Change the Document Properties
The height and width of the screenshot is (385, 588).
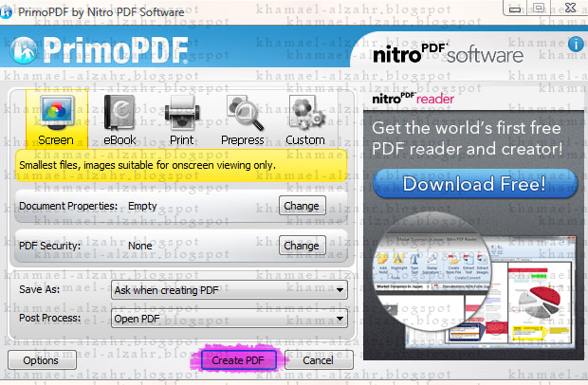pos(302,206)
